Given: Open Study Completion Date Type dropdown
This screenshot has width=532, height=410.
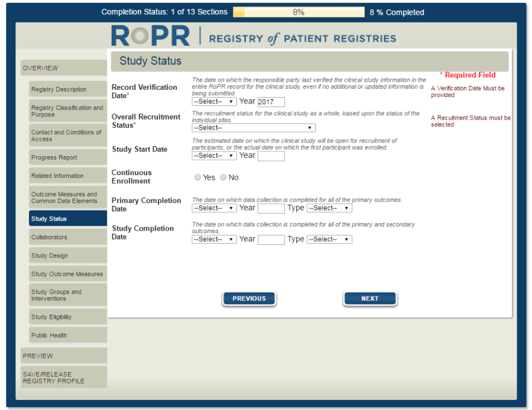Looking at the screenshot, I should [x=329, y=239].
